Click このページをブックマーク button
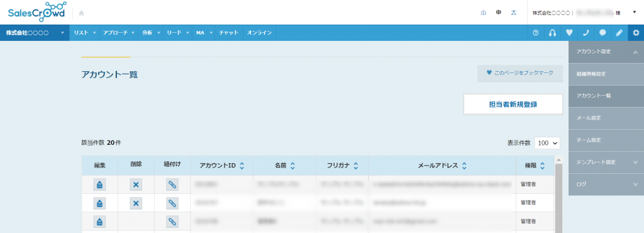 [x=520, y=73]
